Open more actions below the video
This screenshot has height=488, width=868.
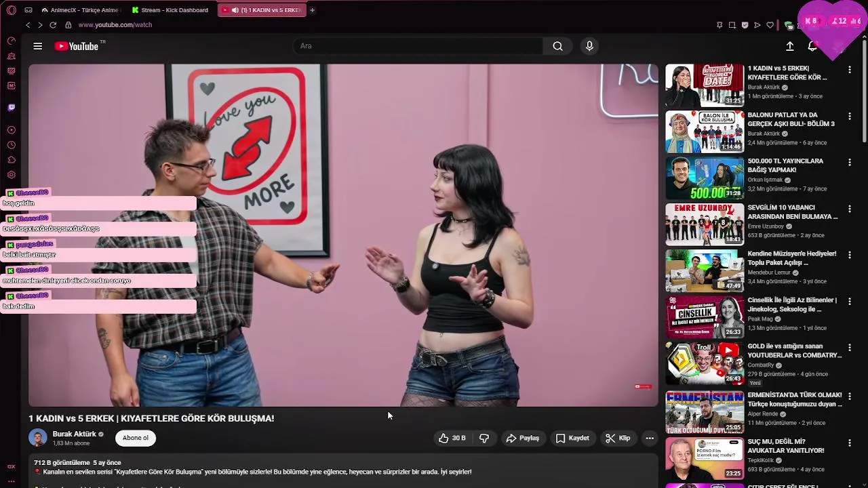[650, 439]
